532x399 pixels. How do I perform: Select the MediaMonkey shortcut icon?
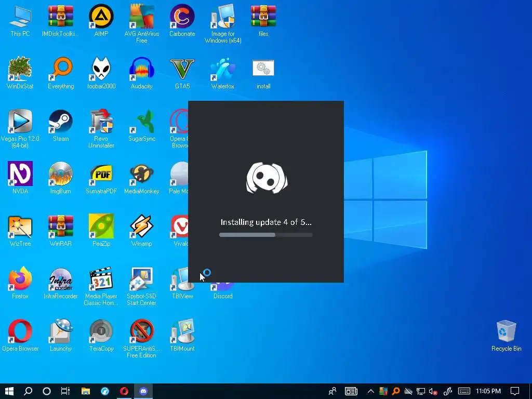[141, 174]
